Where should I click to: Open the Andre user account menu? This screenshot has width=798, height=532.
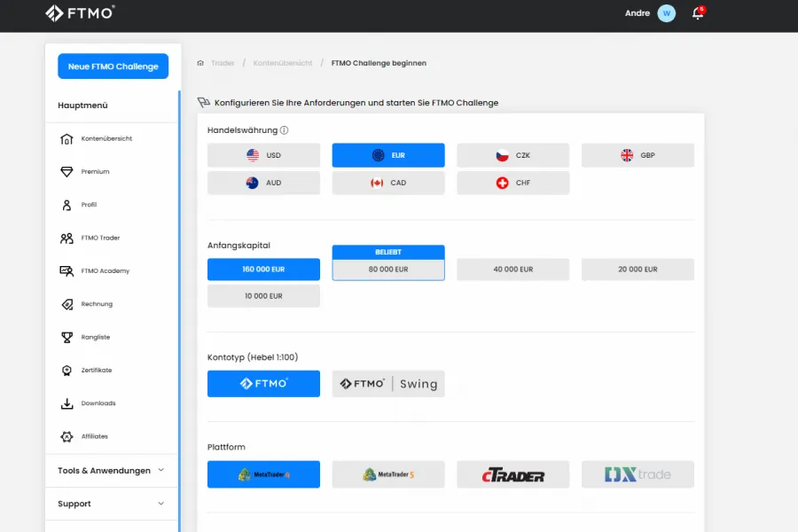tap(637, 13)
